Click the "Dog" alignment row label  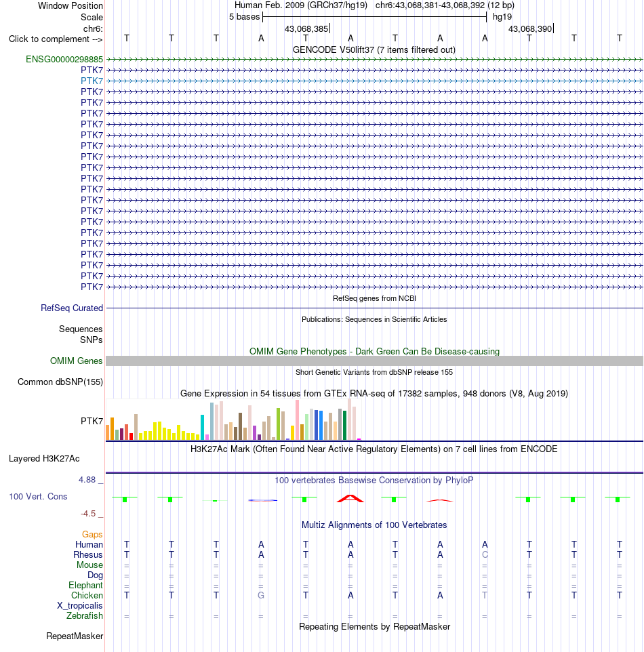(x=95, y=575)
